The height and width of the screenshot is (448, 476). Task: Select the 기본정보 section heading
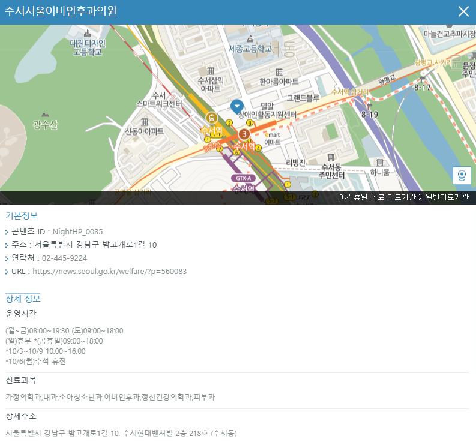pyautogui.click(x=22, y=216)
